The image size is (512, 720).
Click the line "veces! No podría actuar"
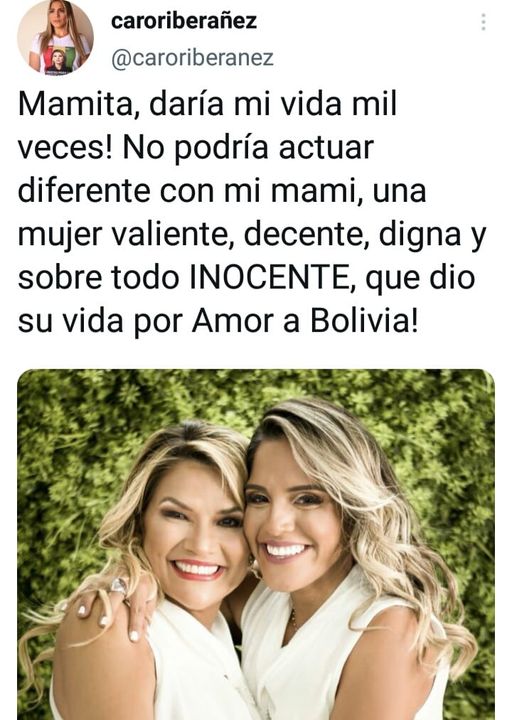[196, 148]
